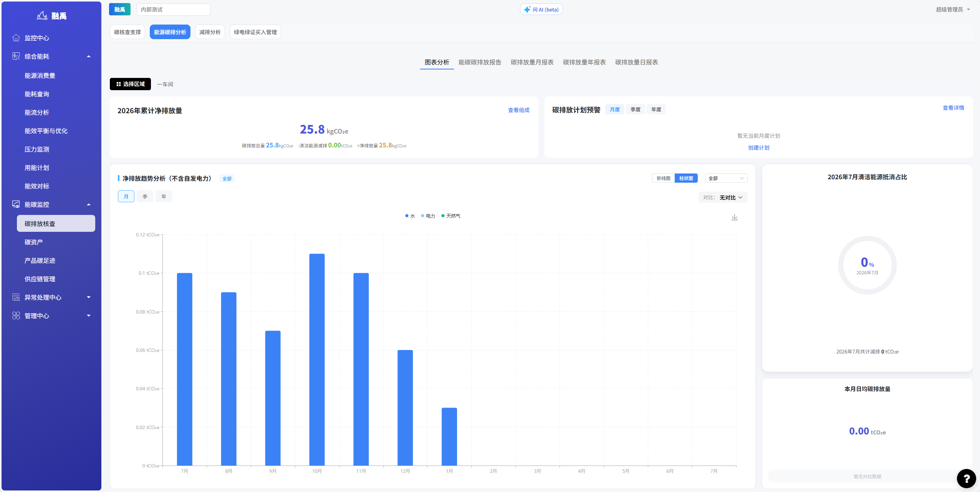The width and height of the screenshot is (980, 492).
Task: Toggle 季度 in carbon plan warning
Action: coord(635,109)
